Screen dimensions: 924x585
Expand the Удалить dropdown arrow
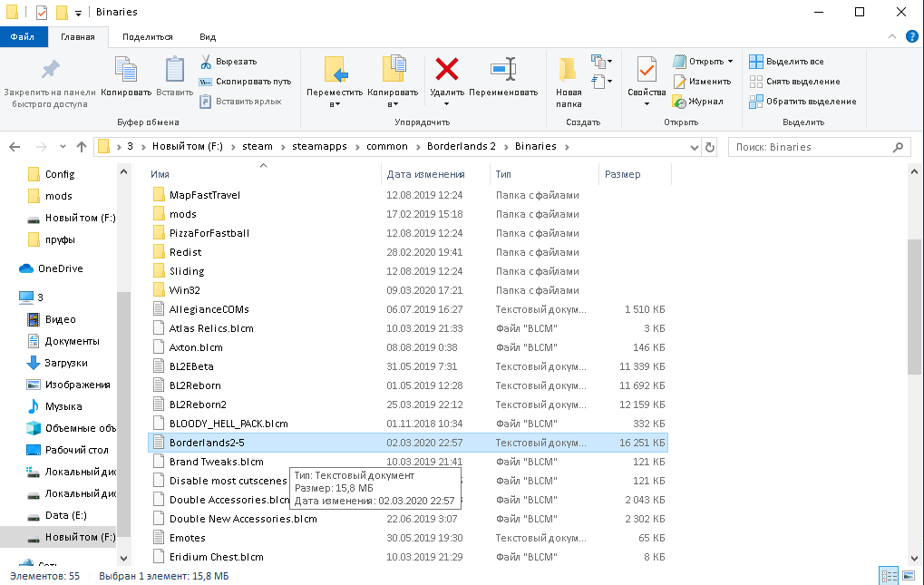(x=447, y=104)
